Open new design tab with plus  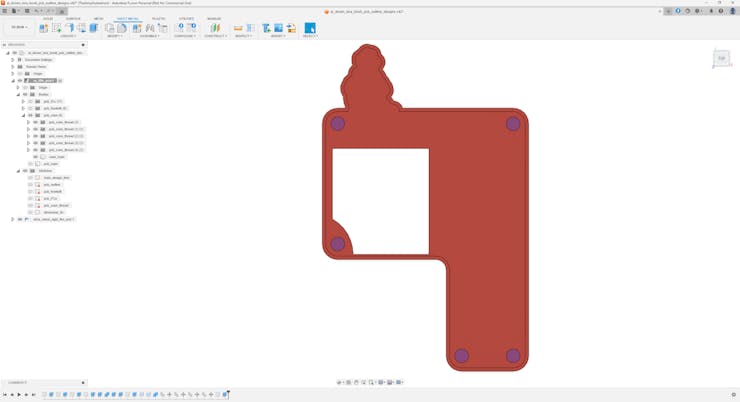668,11
